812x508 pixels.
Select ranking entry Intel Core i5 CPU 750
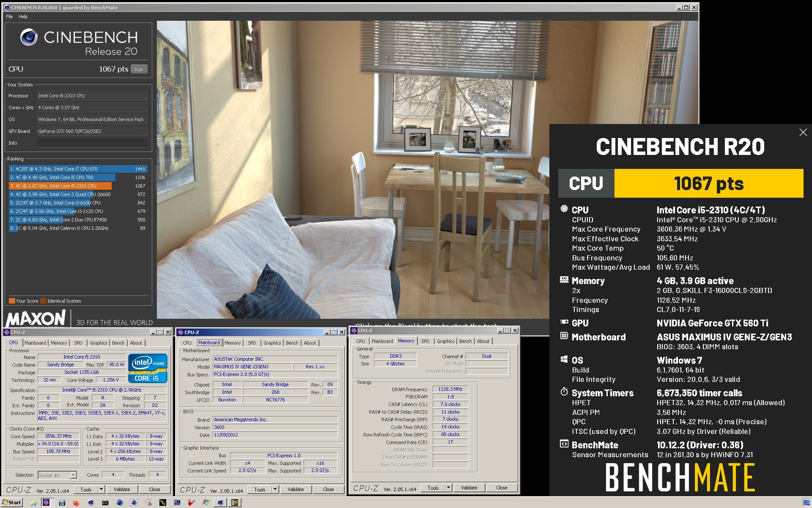(x=78, y=177)
